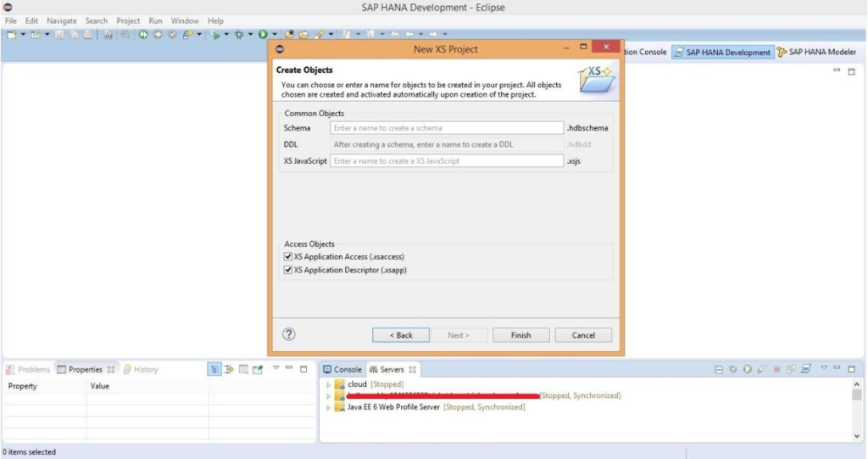Switch to SAP HANA Modeler perspective
The image size is (868, 459).
(816, 53)
